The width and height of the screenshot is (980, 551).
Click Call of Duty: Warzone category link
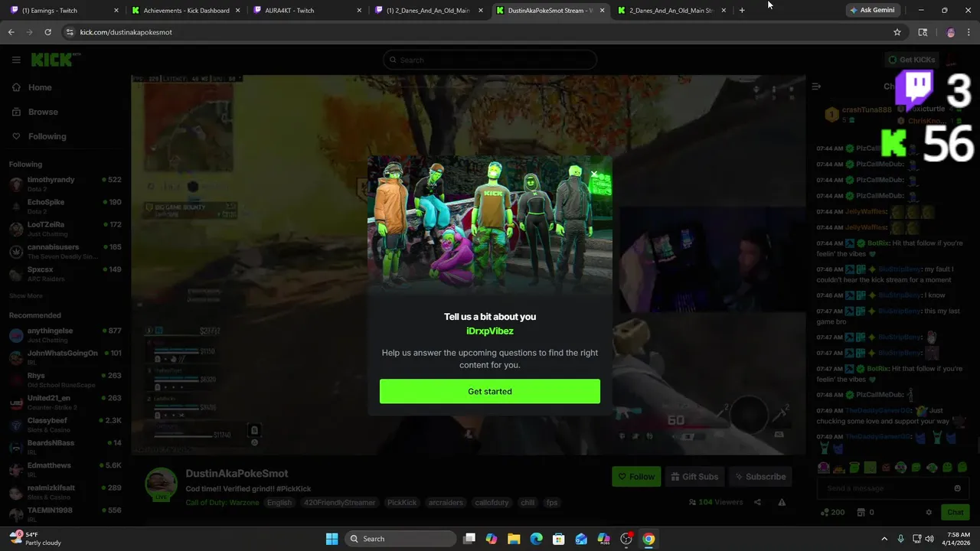click(x=222, y=503)
